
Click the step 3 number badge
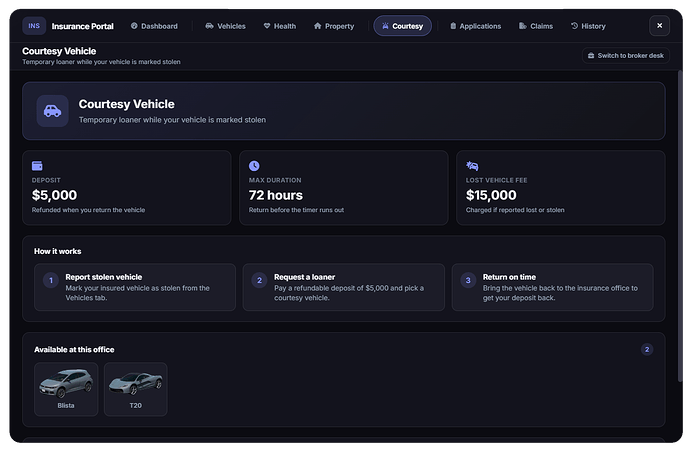468,280
